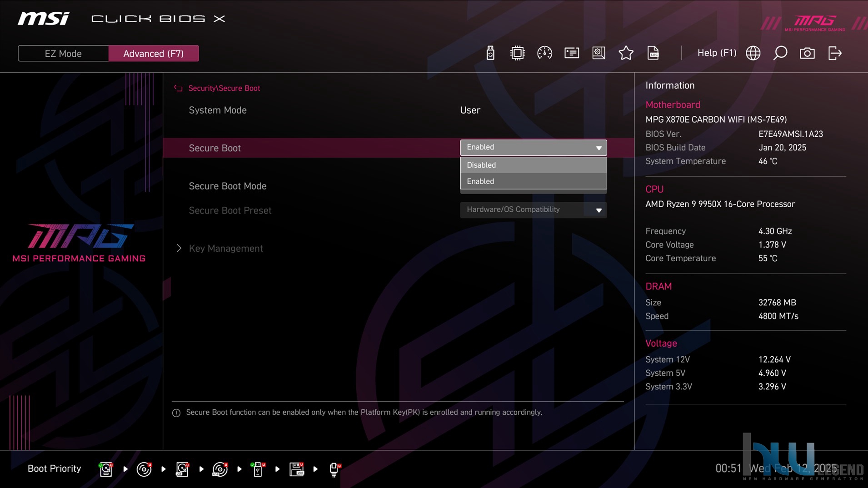Click the info circle icon beside hint text
The width and height of the screenshot is (868, 488).
coord(176,413)
